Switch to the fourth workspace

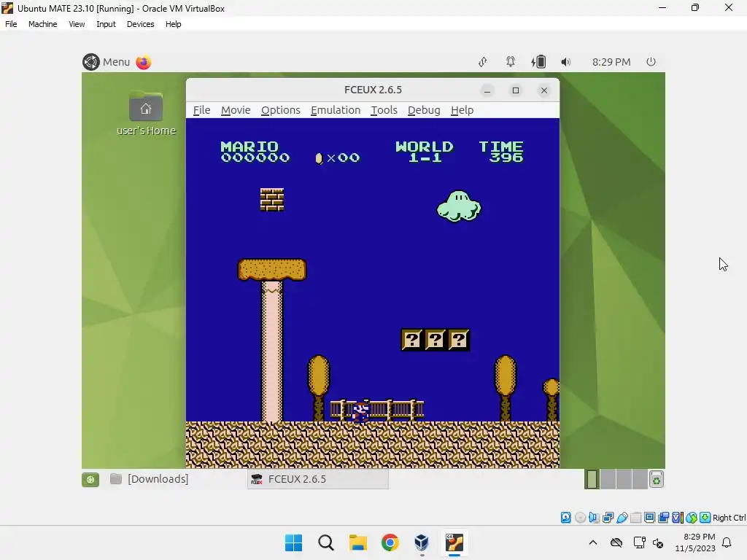tap(640, 479)
